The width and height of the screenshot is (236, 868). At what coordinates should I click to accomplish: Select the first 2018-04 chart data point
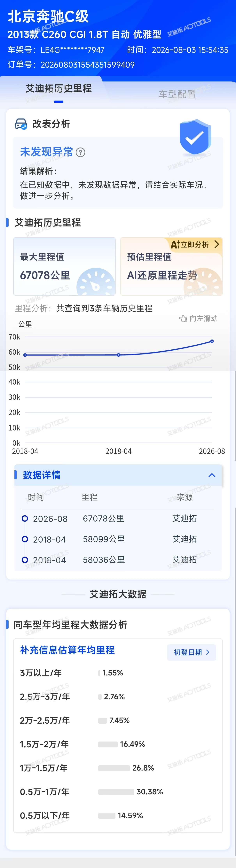tap(25, 355)
